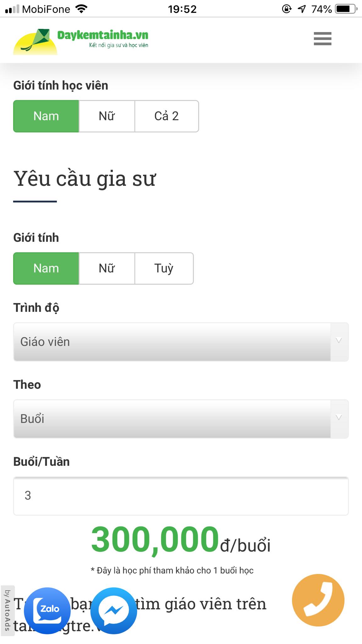Focus the Buổi/Tuần input field

181,496
